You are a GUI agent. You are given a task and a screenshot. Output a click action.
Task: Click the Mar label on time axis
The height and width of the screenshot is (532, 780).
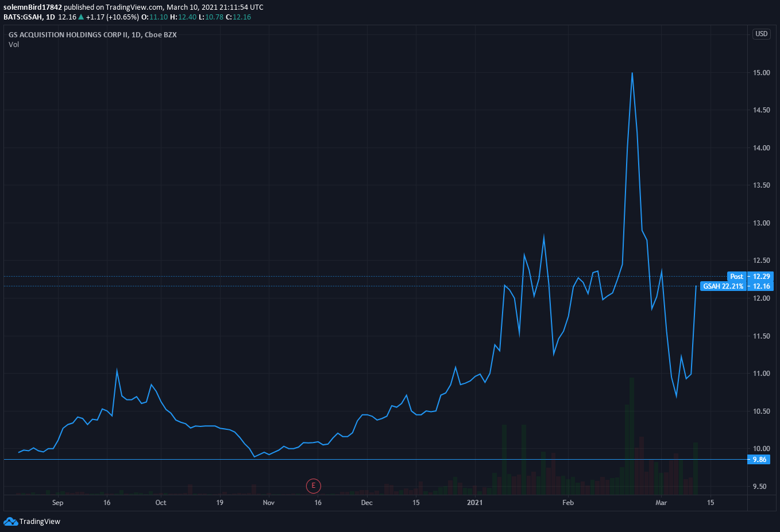661,503
